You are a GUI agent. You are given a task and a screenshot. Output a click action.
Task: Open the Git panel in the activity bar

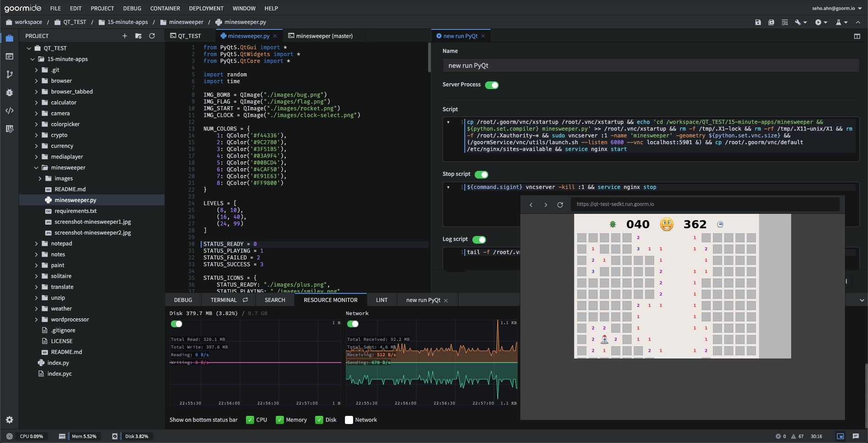9,74
